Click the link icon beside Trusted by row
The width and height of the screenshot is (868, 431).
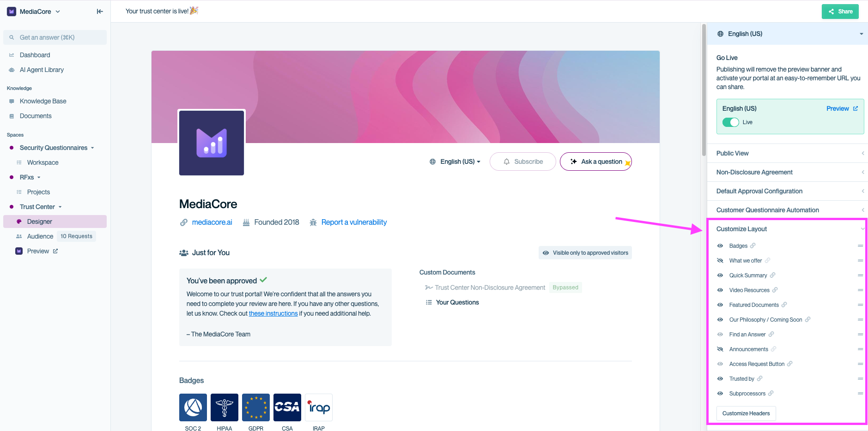[x=759, y=378]
